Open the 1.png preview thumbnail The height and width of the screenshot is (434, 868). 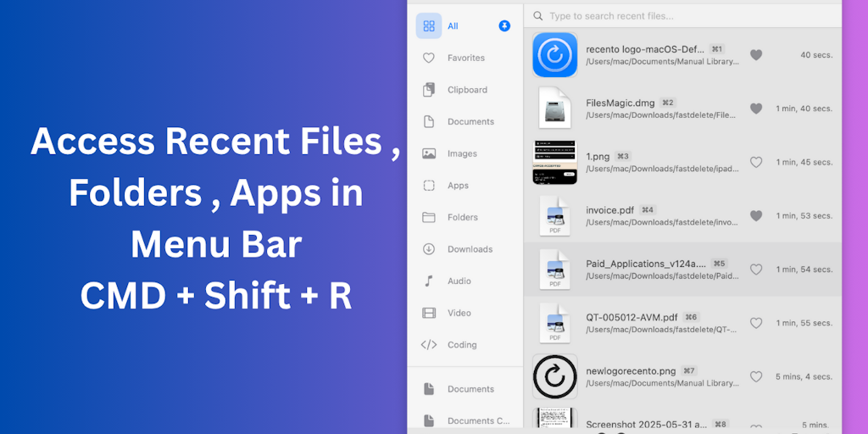pyautogui.click(x=554, y=162)
